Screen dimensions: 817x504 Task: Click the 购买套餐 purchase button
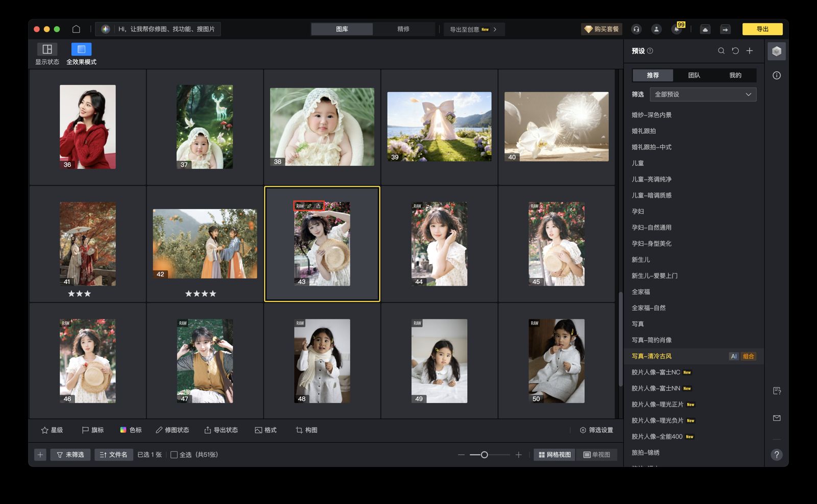tap(602, 29)
